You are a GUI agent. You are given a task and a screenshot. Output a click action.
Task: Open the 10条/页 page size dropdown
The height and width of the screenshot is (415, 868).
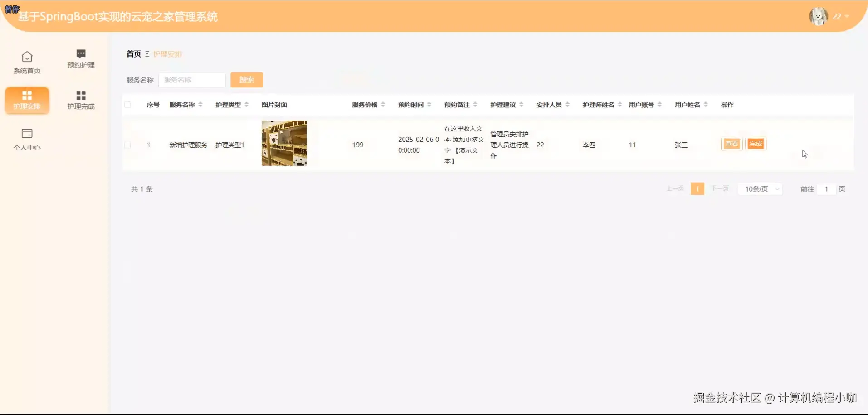760,189
